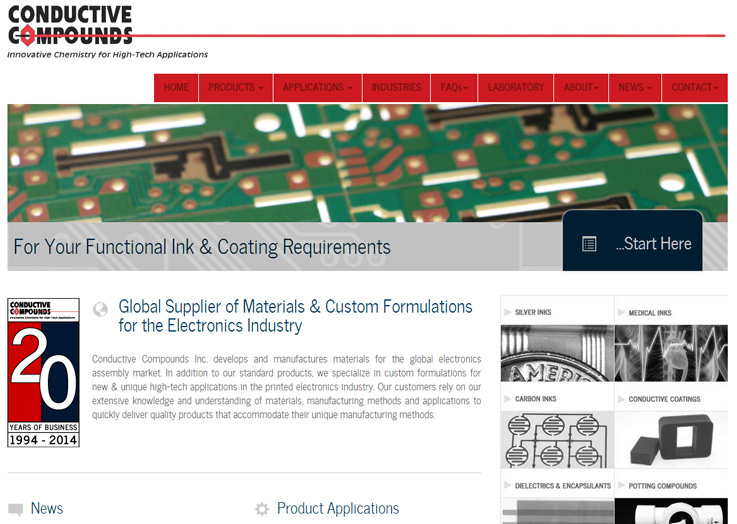Open the LABORATORY menu item
This screenshot has width=737, height=524.
coord(516,87)
